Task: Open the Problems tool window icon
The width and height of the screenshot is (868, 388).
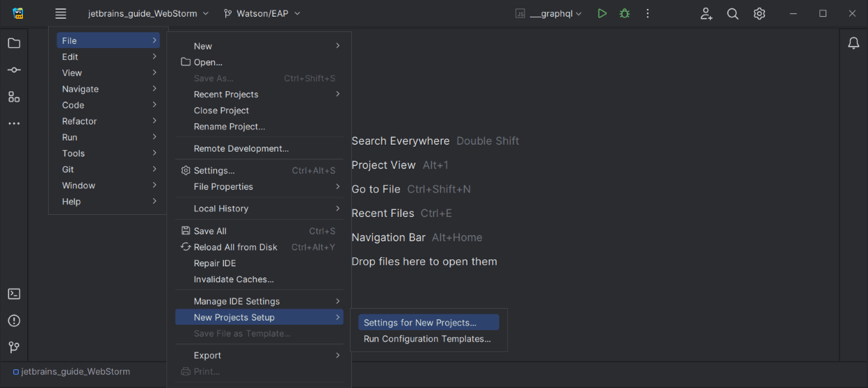Action: (x=14, y=321)
